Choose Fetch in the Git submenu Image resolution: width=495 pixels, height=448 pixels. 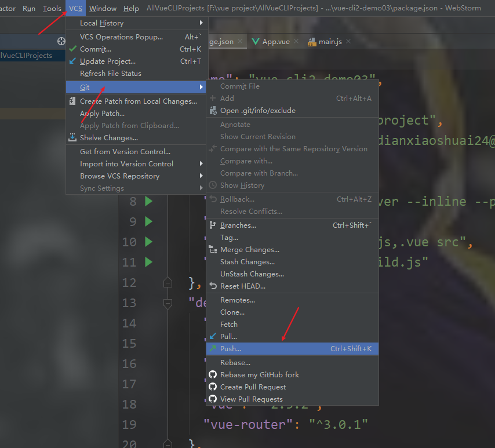pyautogui.click(x=292, y=324)
